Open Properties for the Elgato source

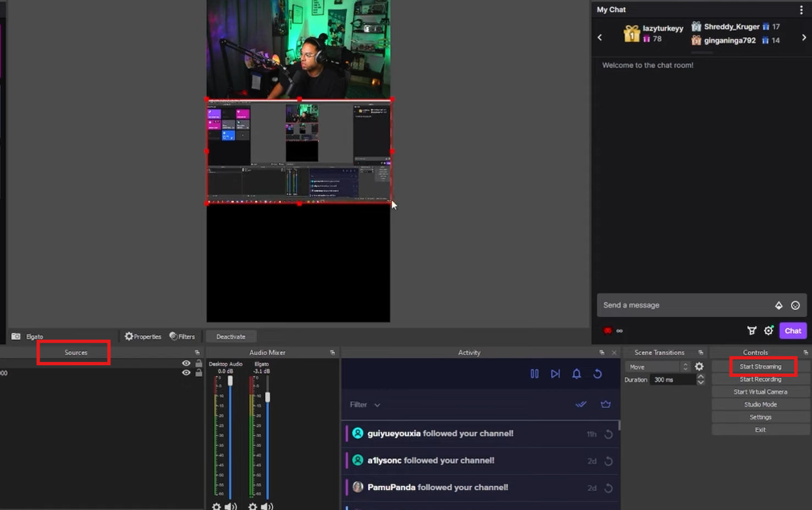[143, 336]
